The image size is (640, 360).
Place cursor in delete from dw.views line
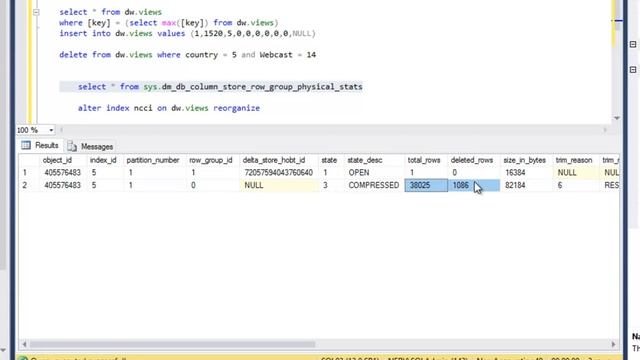click(187, 55)
